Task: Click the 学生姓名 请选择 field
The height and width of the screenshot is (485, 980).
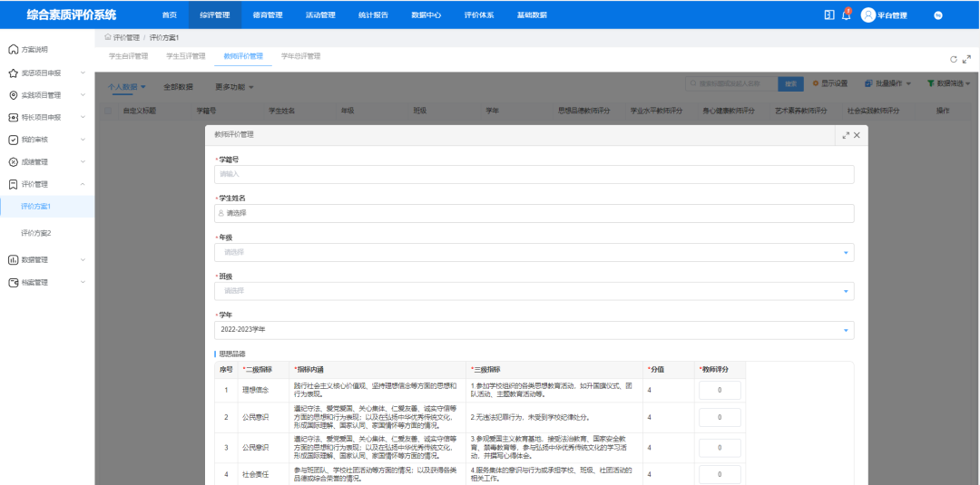Action: click(x=534, y=213)
